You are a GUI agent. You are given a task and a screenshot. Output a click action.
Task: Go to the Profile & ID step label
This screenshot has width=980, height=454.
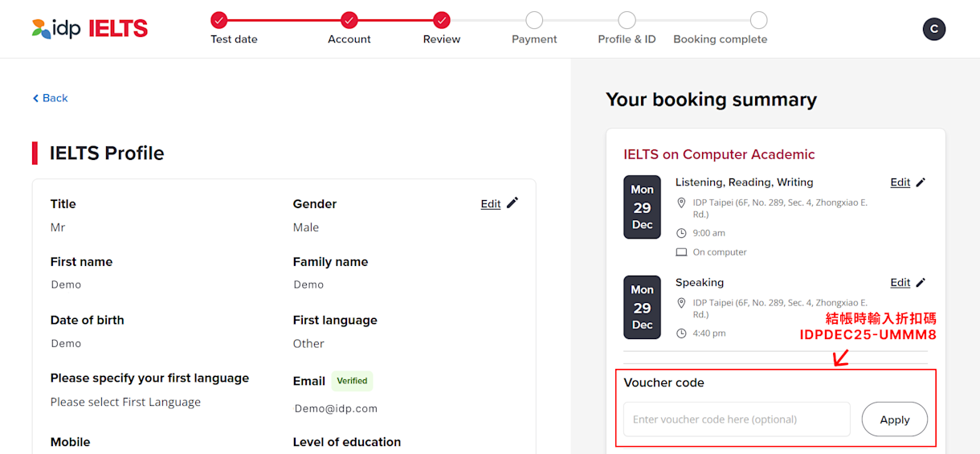pyautogui.click(x=627, y=39)
